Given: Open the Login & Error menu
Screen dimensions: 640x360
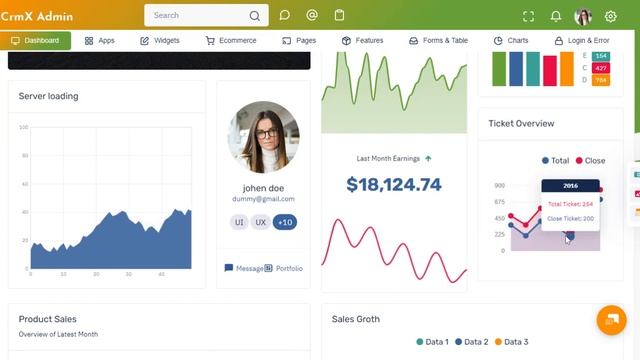Looking at the screenshot, I should click(582, 40).
